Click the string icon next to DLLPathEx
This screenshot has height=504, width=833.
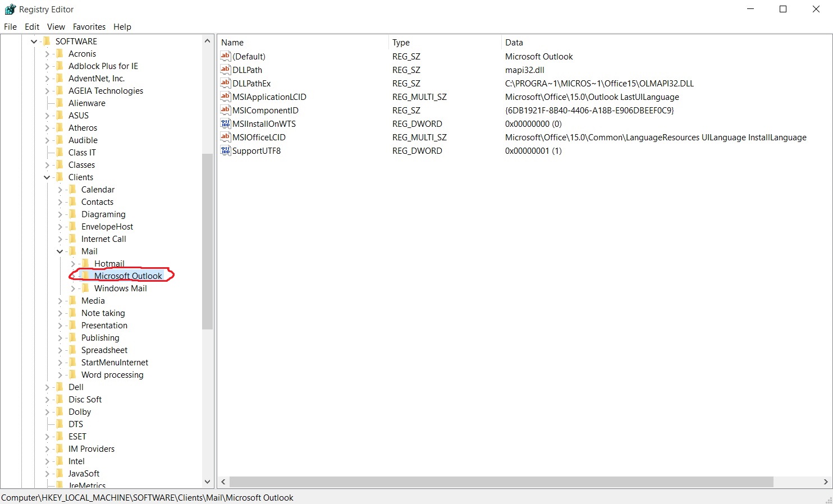(x=226, y=83)
